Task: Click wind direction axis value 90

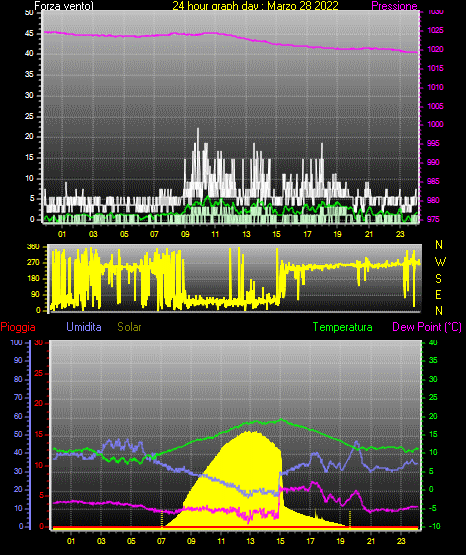Action: [35, 294]
